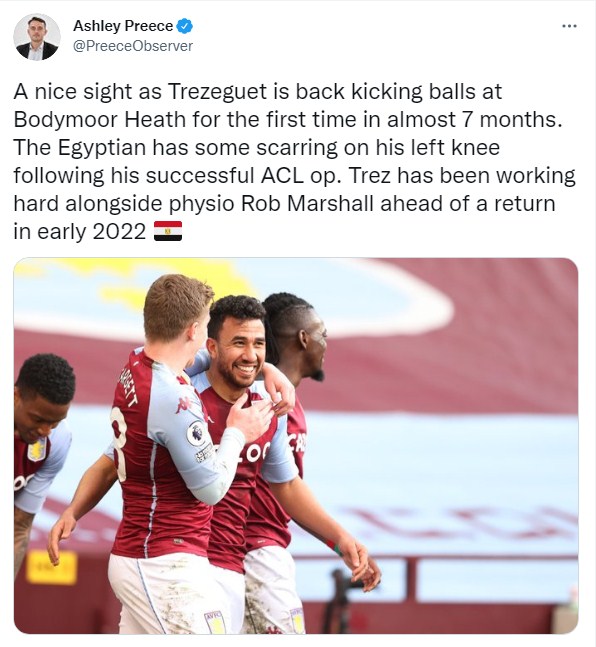Open Ashley Preece's profile avatar
The width and height of the screenshot is (596, 647).
pyautogui.click(x=37, y=37)
